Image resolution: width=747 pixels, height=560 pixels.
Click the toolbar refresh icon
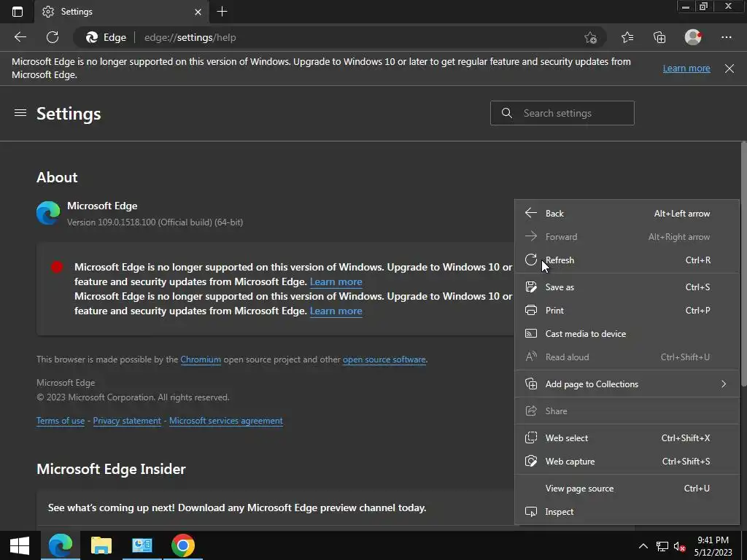click(53, 37)
